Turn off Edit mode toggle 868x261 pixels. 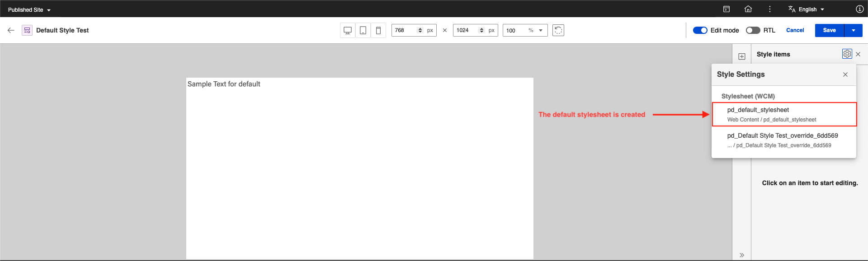point(700,30)
